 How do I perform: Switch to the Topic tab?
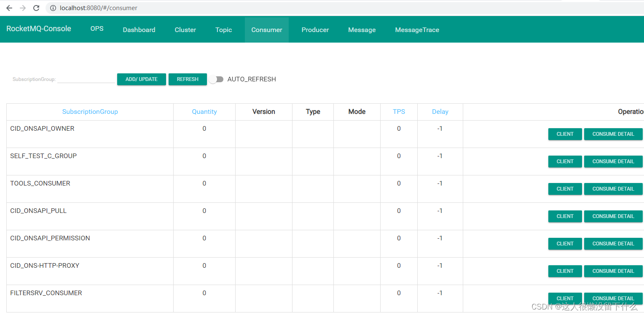(223, 30)
